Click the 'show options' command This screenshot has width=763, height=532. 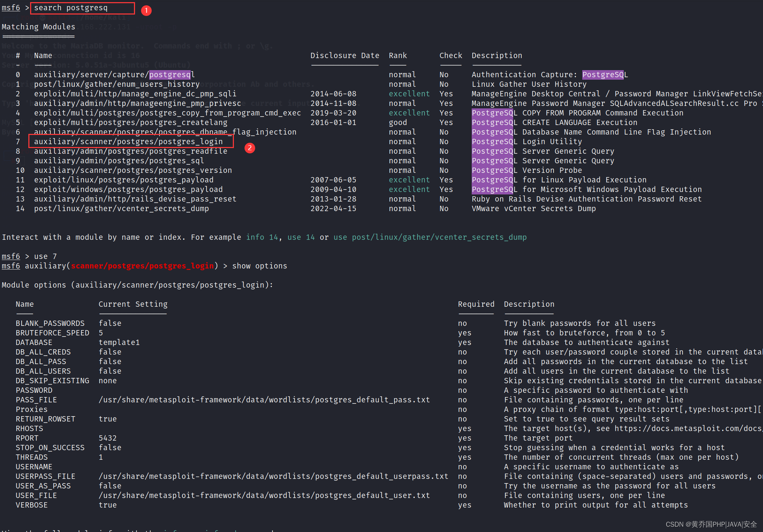260,266
